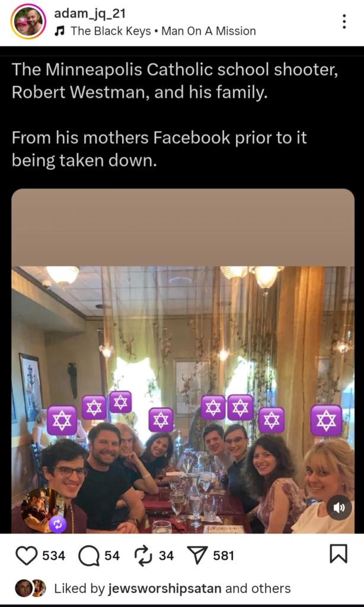Repost using the arrows loop icon

(143, 555)
